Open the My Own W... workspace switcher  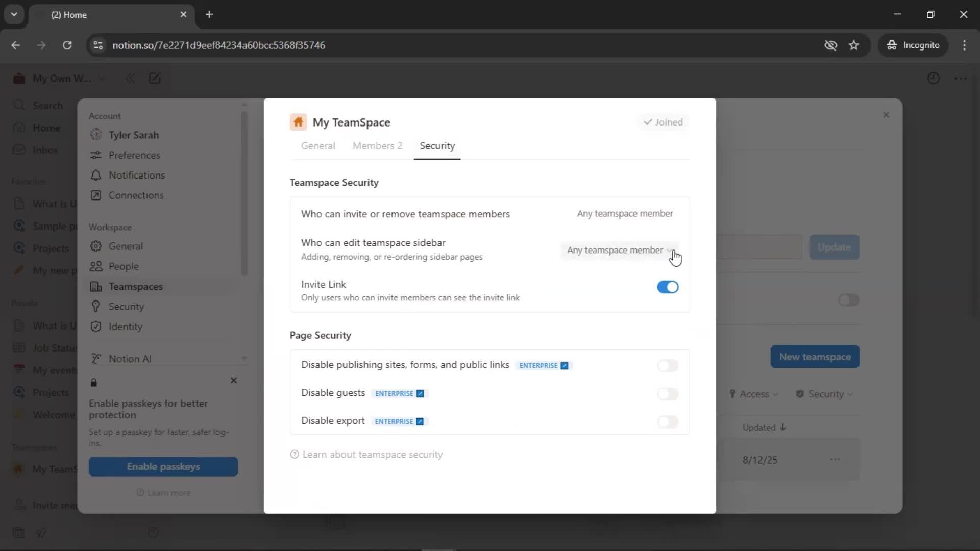coord(60,79)
